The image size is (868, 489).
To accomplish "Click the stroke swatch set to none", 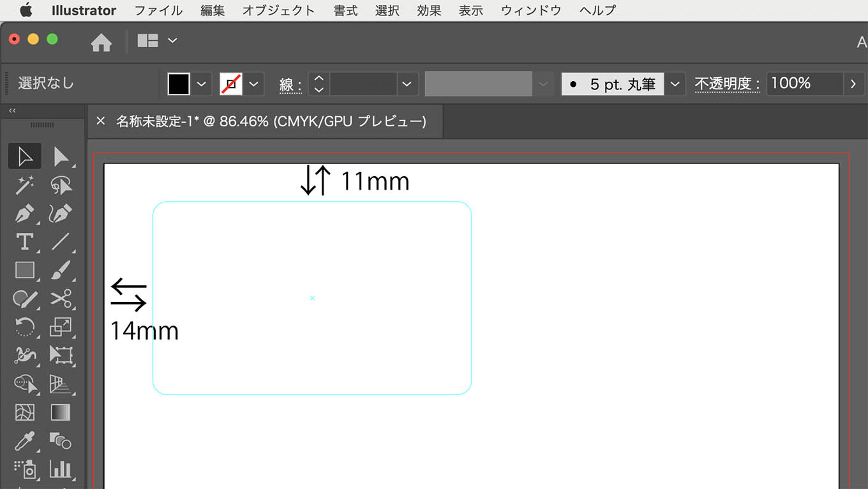I will point(231,84).
